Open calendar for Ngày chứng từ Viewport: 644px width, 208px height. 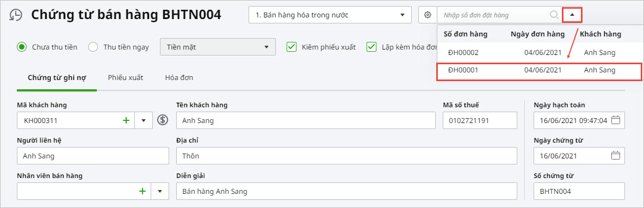615,156
